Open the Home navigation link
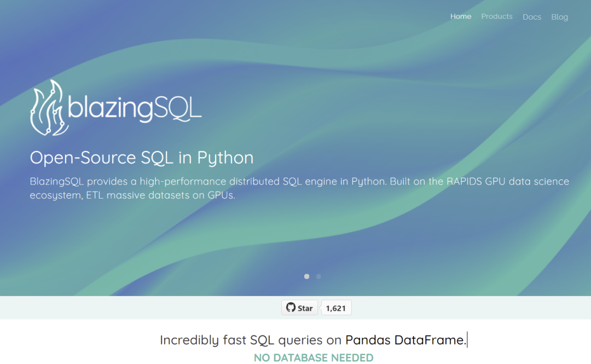Viewport: 591px width, 364px height. point(461,16)
